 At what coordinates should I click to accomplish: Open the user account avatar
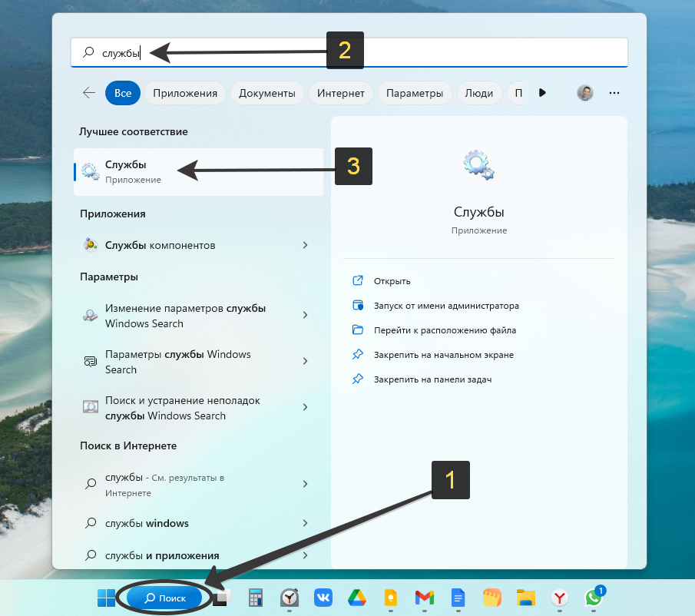(x=585, y=93)
